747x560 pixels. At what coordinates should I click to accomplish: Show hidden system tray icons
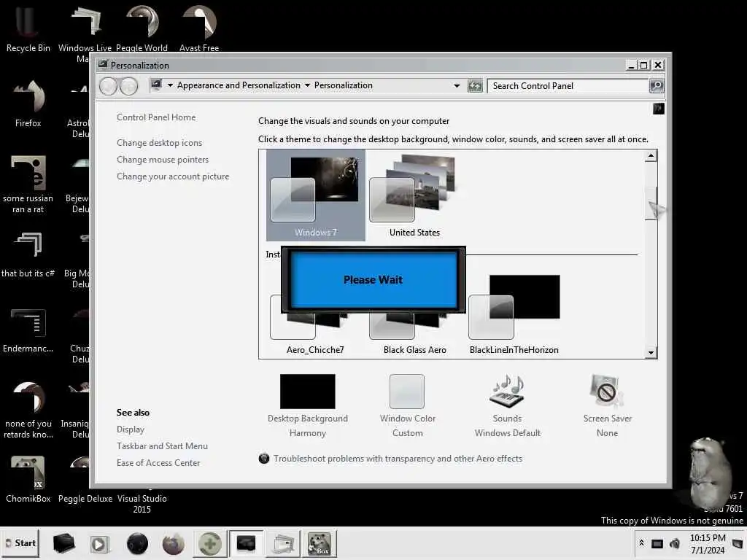(x=641, y=542)
